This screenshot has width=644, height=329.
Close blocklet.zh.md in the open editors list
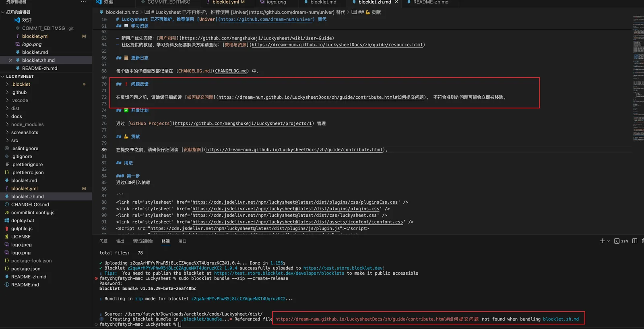[x=10, y=60]
